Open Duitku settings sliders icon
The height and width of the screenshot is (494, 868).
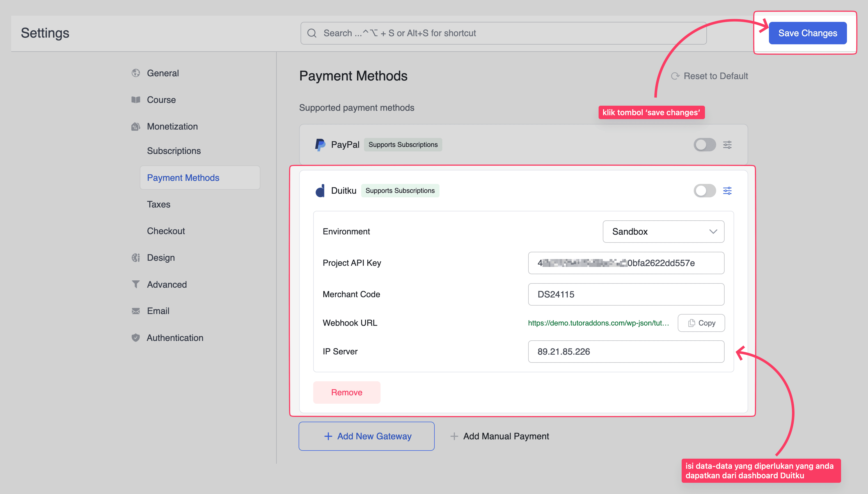[x=727, y=191]
